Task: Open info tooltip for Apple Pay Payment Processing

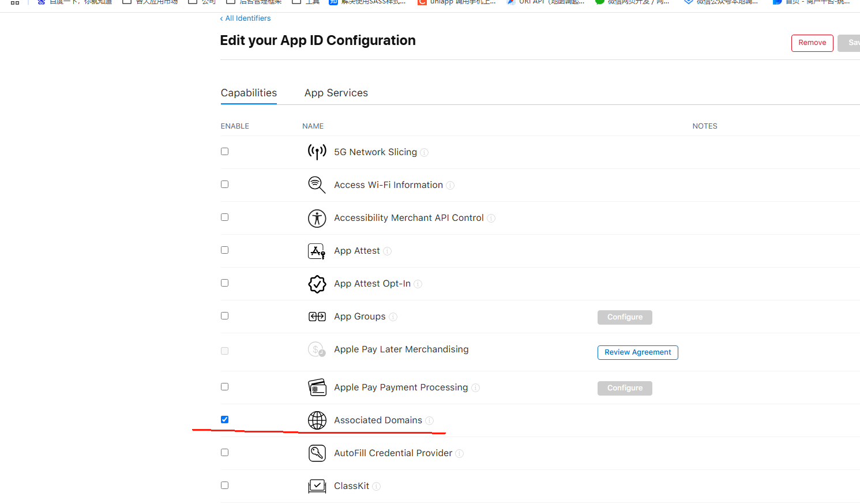Action: (x=476, y=388)
